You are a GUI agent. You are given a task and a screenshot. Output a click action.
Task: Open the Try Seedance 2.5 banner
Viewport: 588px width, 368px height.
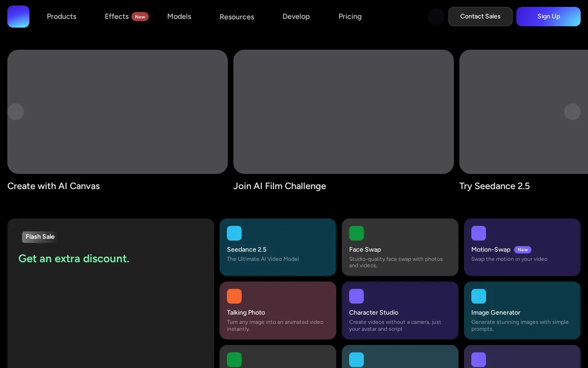524,112
